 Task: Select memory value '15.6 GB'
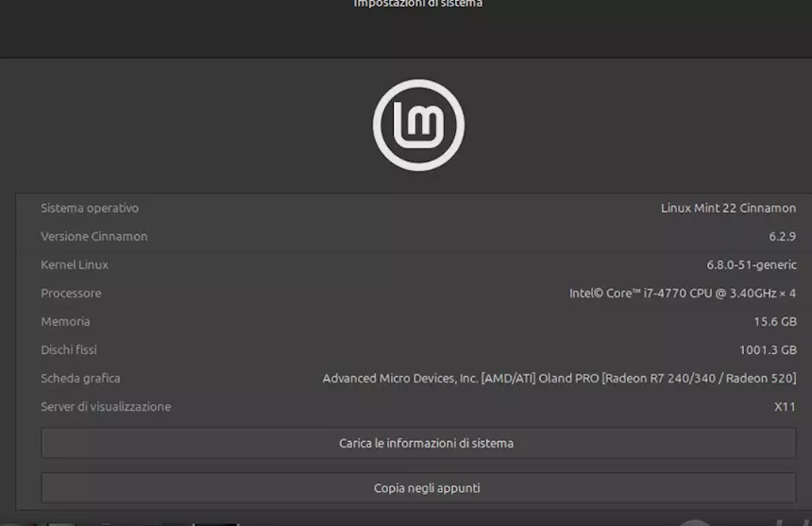pos(775,321)
